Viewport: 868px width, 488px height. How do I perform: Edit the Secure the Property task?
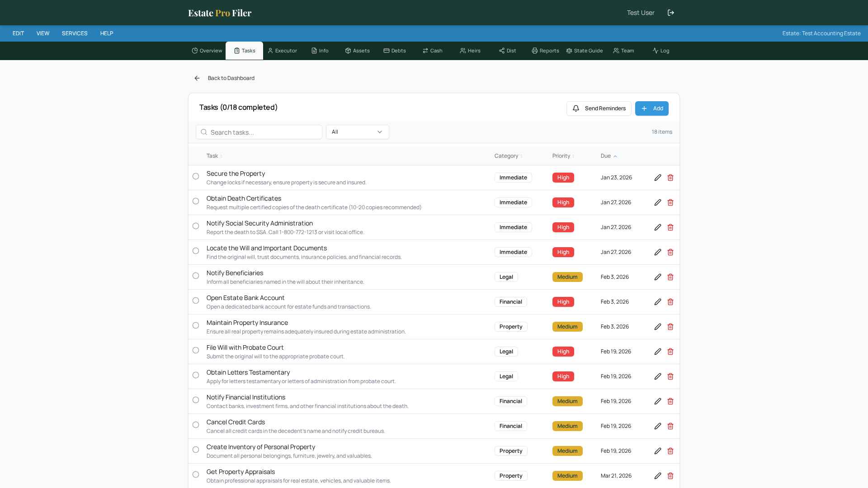tap(658, 178)
